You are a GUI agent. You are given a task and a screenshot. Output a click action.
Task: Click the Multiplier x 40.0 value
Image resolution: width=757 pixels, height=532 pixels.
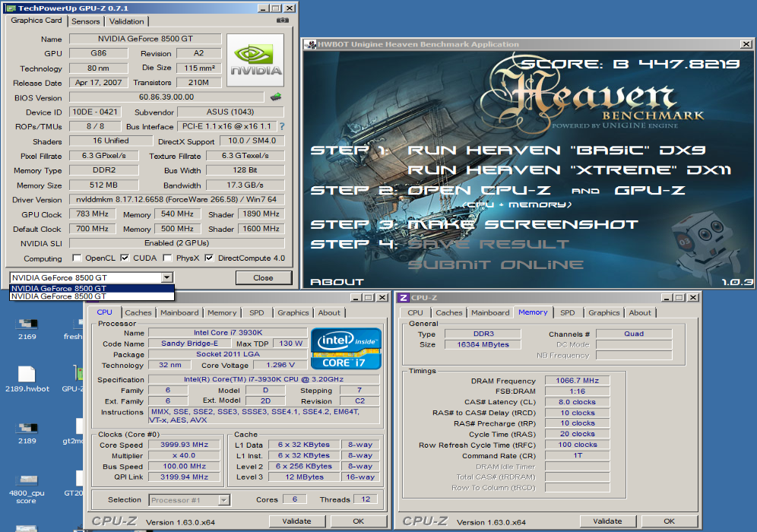click(x=185, y=455)
